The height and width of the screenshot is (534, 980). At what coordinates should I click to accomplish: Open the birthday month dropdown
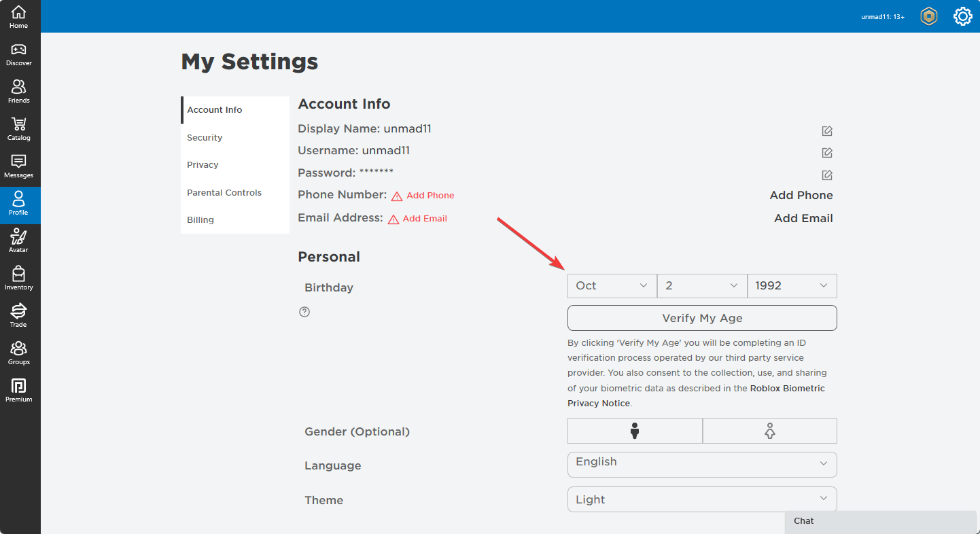612,286
